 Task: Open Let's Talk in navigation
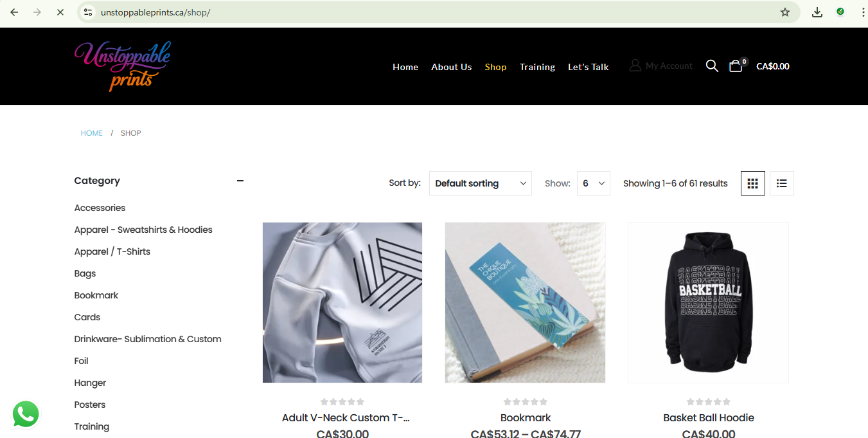tap(589, 67)
